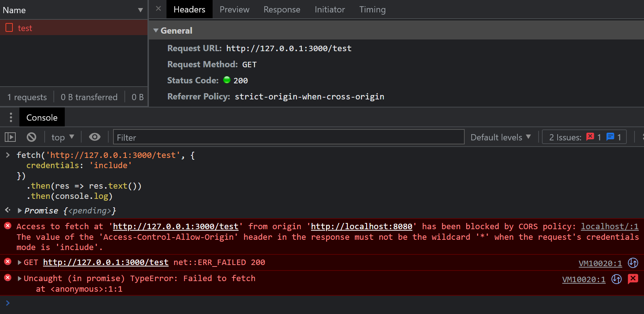Click the circular arrow icon beside GET error
Image resolution: width=644 pixels, height=314 pixels.
pos(633,263)
